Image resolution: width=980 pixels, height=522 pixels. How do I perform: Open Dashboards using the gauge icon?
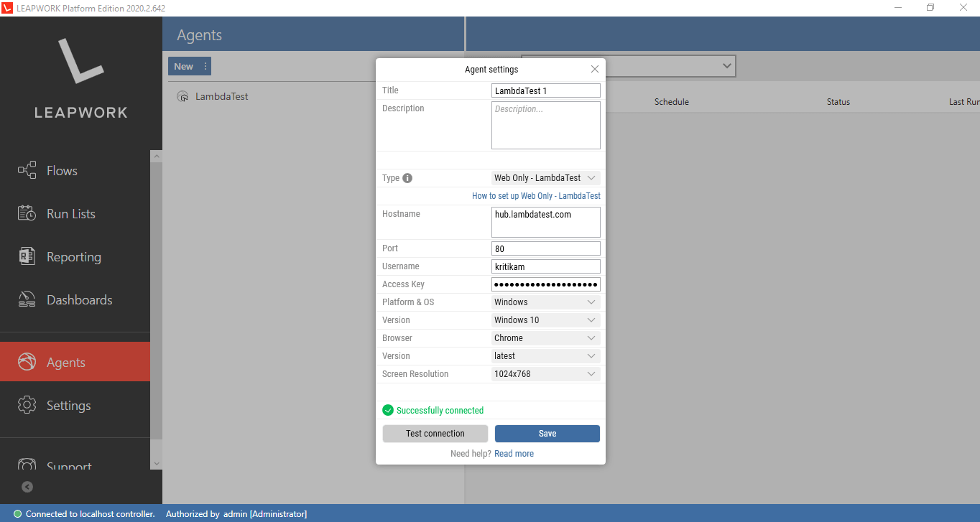(27, 300)
